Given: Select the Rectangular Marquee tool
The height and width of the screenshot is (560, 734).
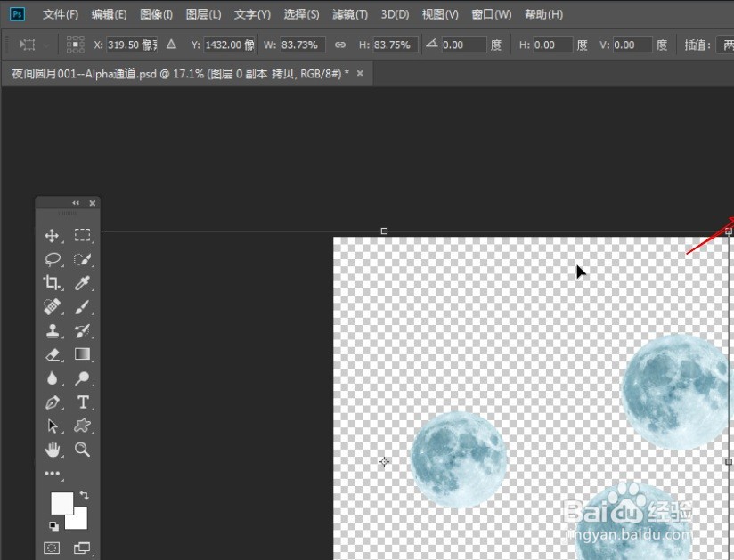Looking at the screenshot, I should [82, 235].
